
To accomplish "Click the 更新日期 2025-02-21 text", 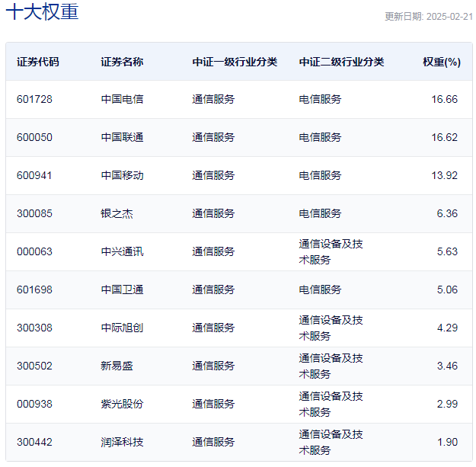I will point(428,17).
